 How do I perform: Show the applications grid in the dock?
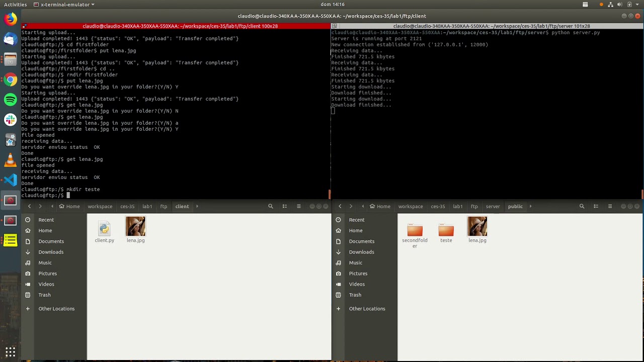10,351
